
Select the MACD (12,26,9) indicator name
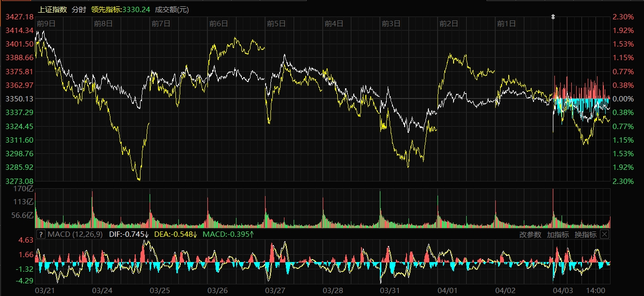click(x=75, y=235)
